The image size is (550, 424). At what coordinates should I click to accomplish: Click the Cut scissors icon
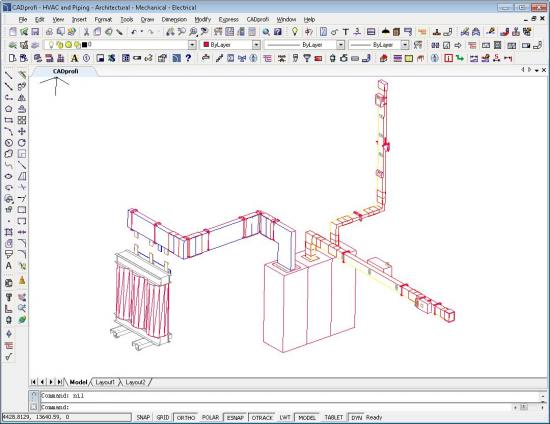point(86,32)
